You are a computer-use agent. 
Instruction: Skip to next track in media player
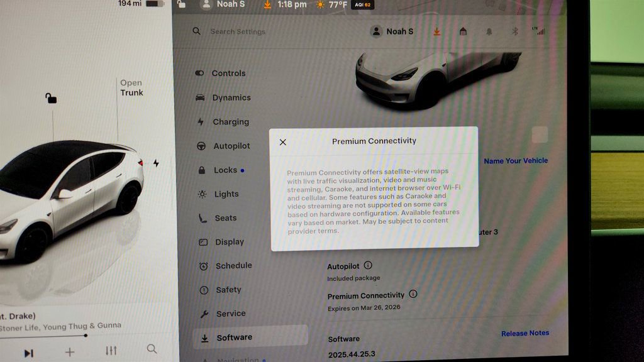click(x=28, y=353)
